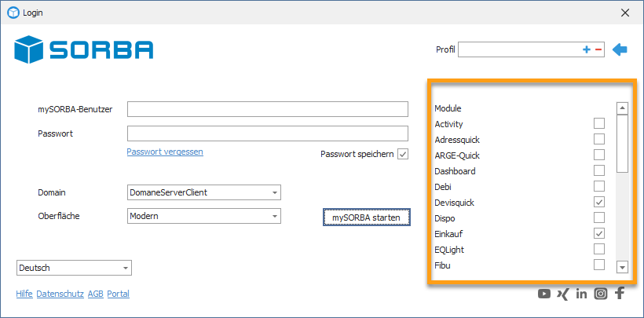Open the YouTube social icon

tap(544, 294)
